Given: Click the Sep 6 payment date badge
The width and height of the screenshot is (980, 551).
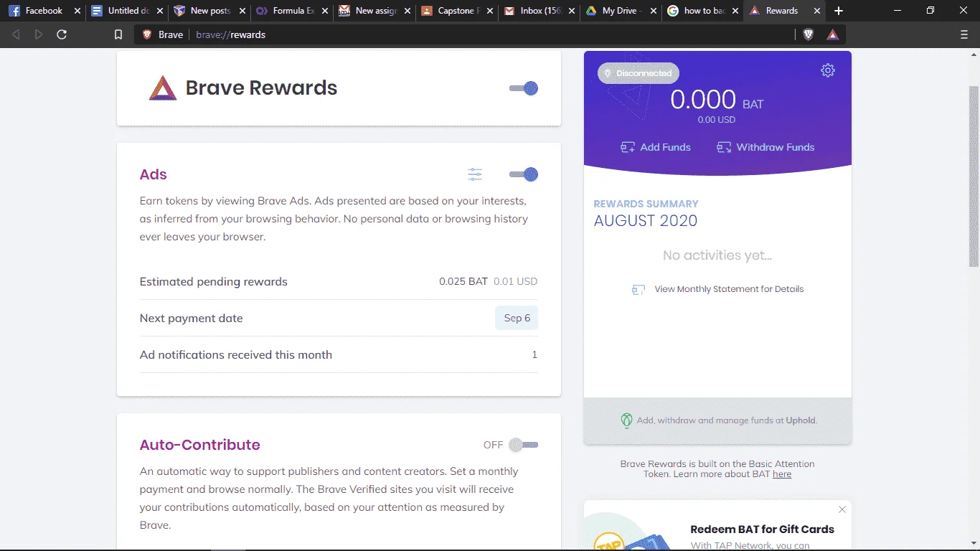Looking at the screenshot, I should point(517,318).
